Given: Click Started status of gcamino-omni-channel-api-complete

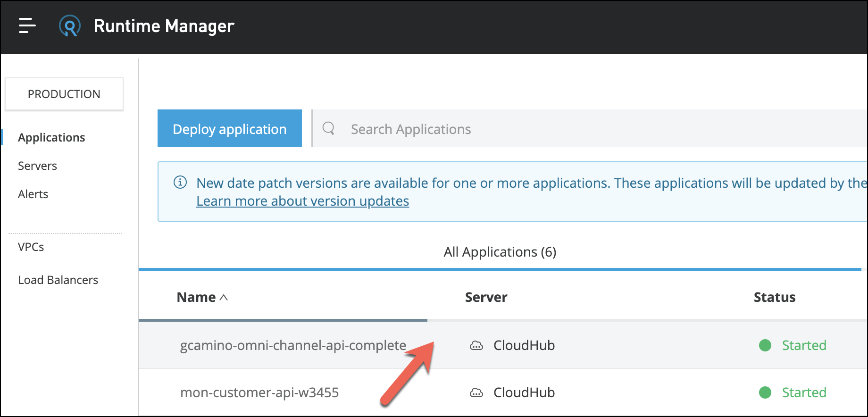Looking at the screenshot, I should tap(804, 345).
